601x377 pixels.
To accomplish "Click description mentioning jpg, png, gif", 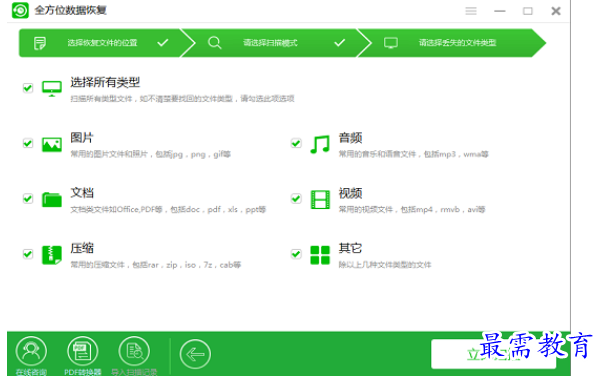I will (x=151, y=154).
